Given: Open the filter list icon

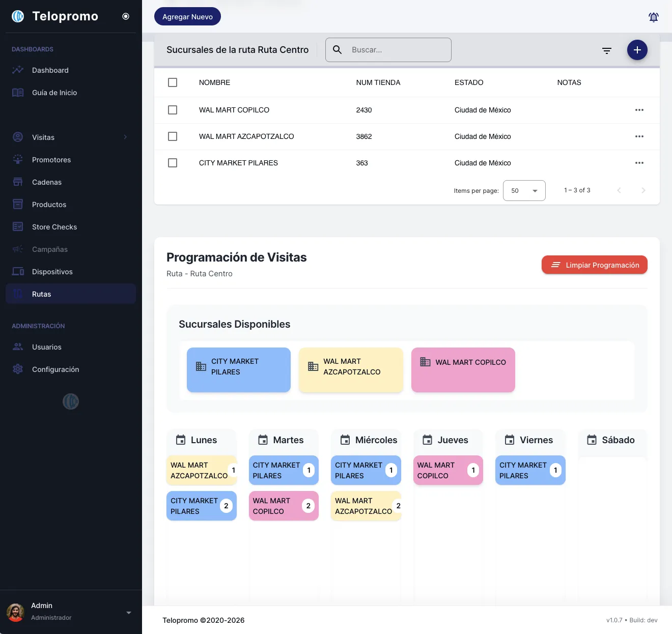Looking at the screenshot, I should [x=607, y=50].
